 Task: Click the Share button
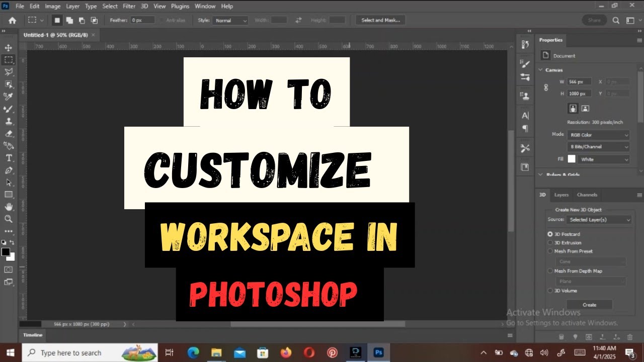[x=594, y=20]
